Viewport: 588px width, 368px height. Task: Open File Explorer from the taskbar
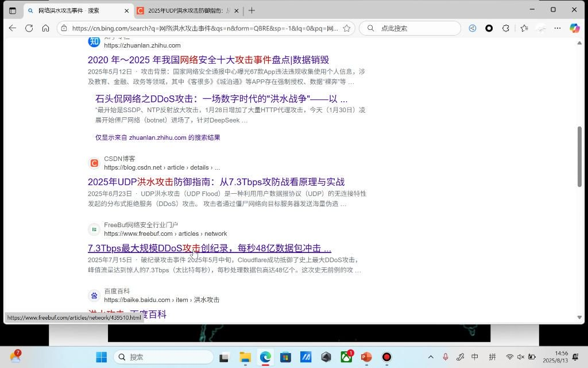[x=245, y=357]
